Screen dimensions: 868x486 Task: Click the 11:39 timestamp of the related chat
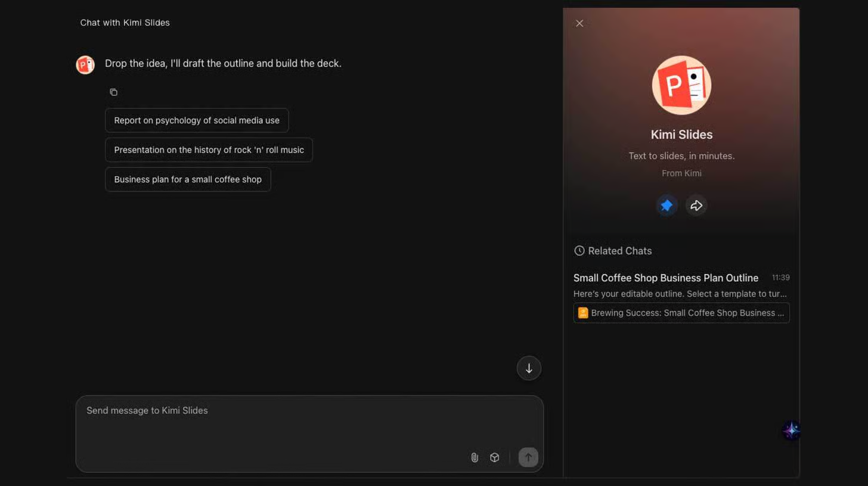(780, 278)
